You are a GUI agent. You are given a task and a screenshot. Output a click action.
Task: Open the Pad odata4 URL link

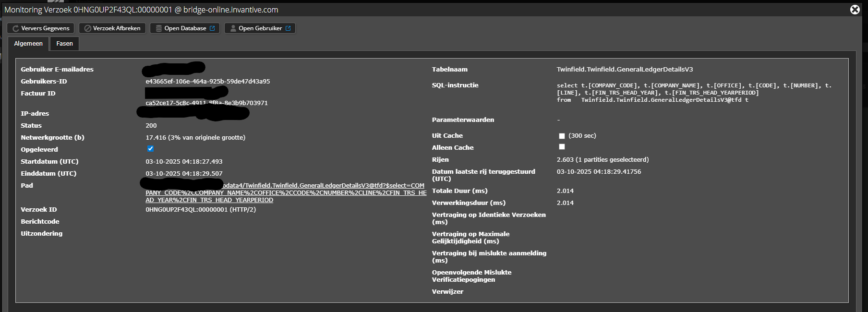click(x=286, y=192)
